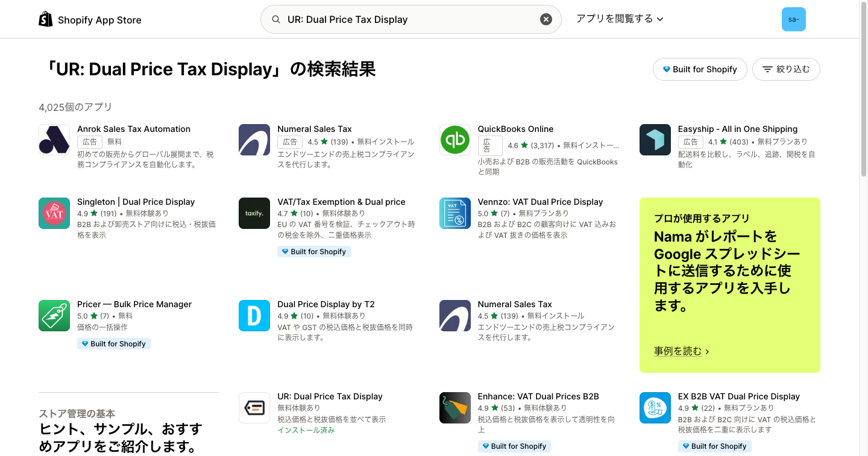Click diamond icon in Built for Shopify filter
Image resolution: width=868 pixels, height=456 pixels.
click(666, 69)
